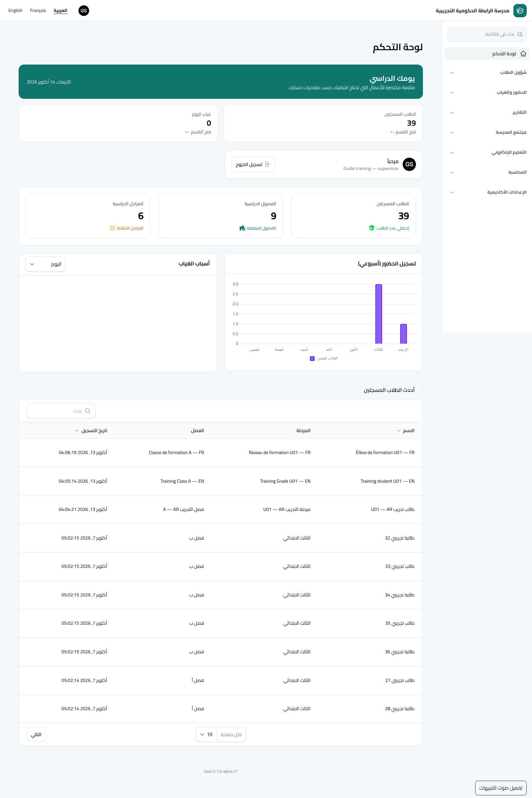Open section link under الطلاب المسجلين card

point(403,132)
